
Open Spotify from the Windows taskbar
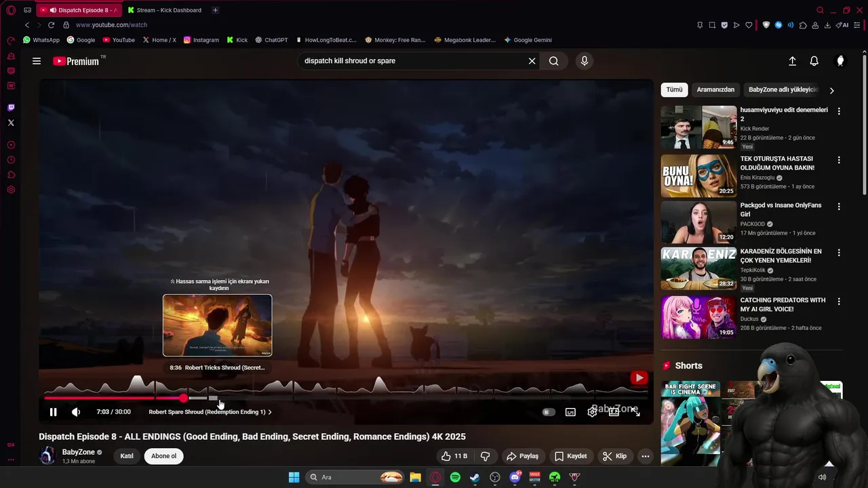coord(455,477)
